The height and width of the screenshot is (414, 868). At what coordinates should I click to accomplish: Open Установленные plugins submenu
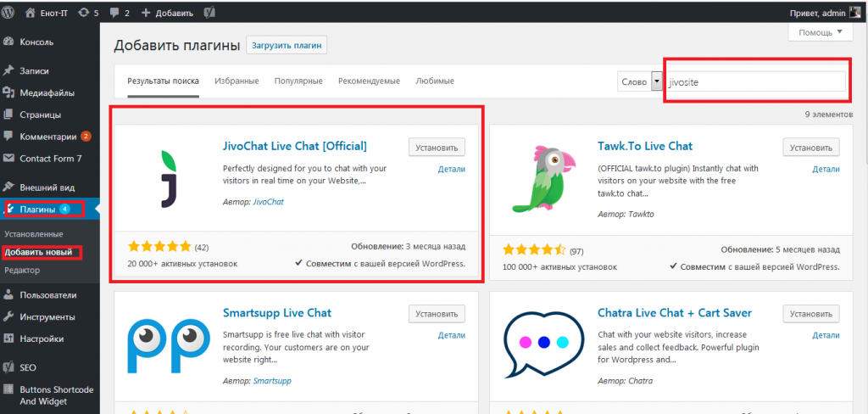[x=34, y=234]
